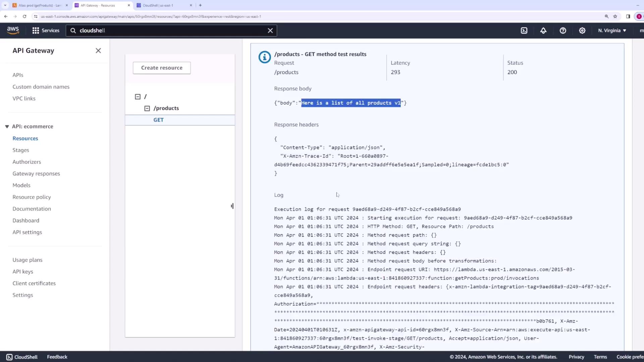Open Models
644x362 pixels.
(x=21, y=185)
